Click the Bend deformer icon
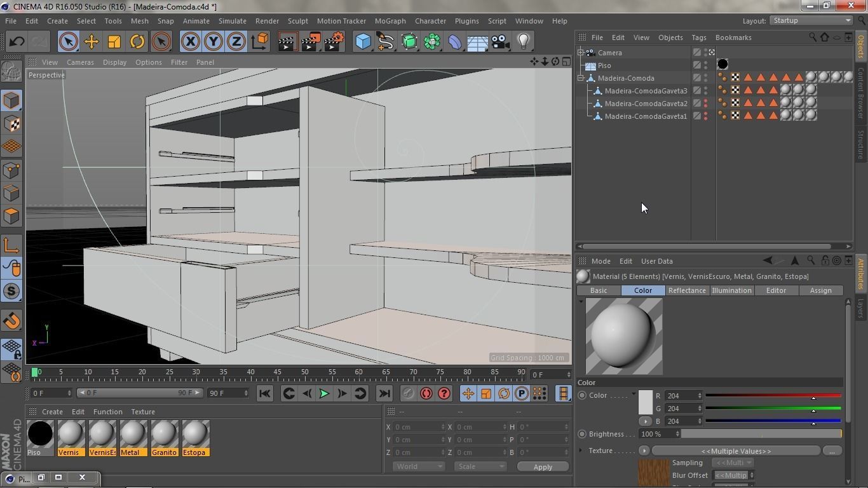This screenshot has width=868, height=488. point(455,42)
